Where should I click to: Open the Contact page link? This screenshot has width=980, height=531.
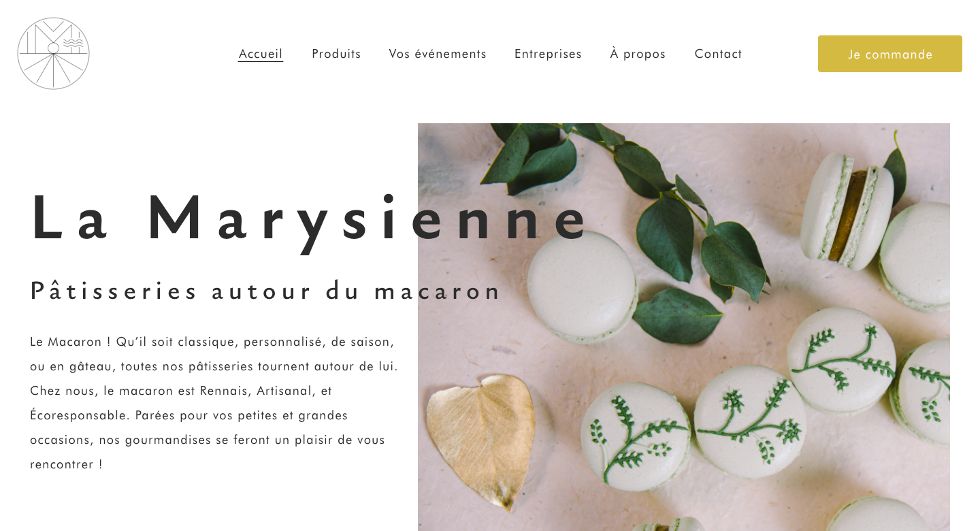[718, 54]
